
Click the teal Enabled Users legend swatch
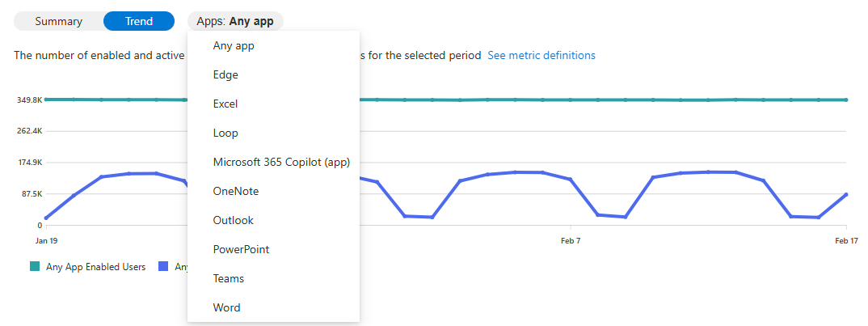pos(35,267)
